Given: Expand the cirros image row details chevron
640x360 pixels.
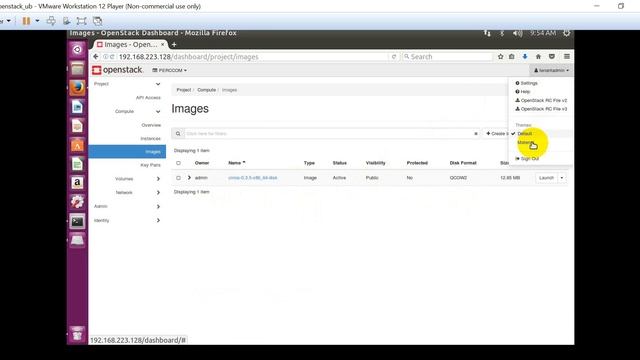Looking at the screenshot, I should (189, 178).
